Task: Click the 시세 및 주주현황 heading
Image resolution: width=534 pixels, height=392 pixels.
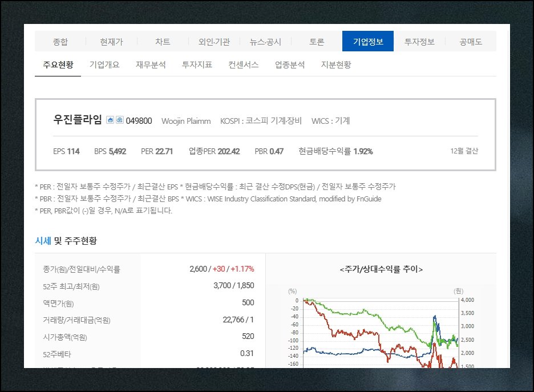Action: pyautogui.click(x=66, y=241)
